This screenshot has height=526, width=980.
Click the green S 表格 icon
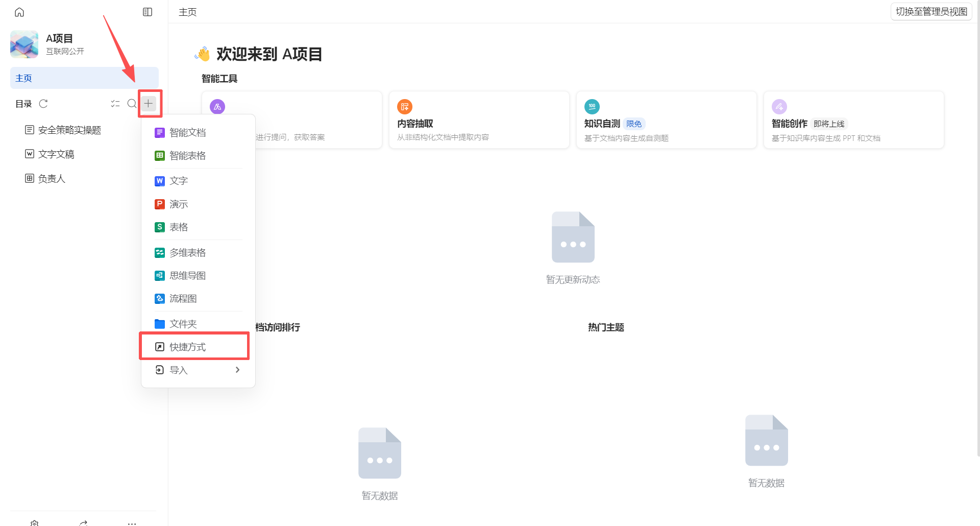160,227
